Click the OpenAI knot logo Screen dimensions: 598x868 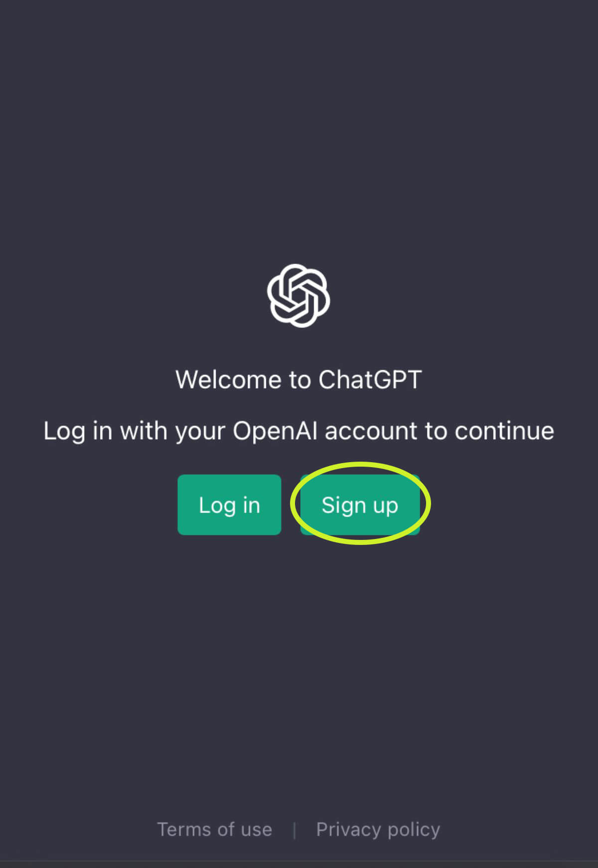pos(299,296)
